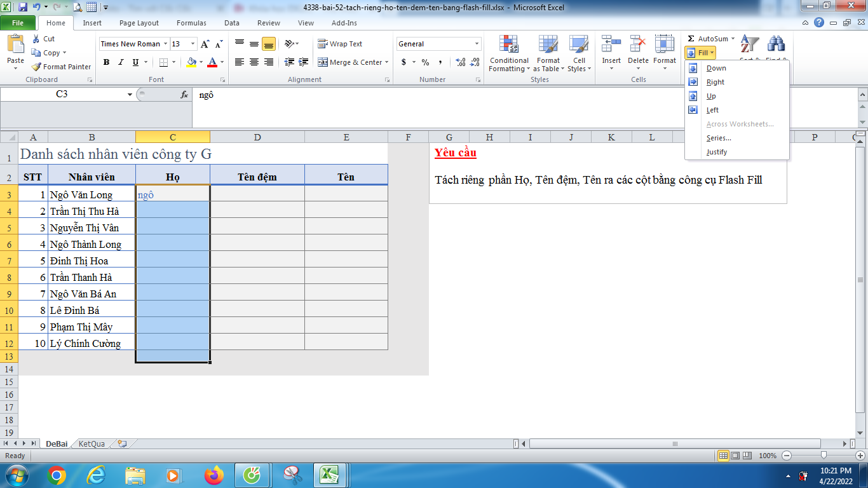This screenshot has width=868, height=488.
Task: Choose Series... in the Fill menu
Action: pyautogui.click(x=737, y=138)
